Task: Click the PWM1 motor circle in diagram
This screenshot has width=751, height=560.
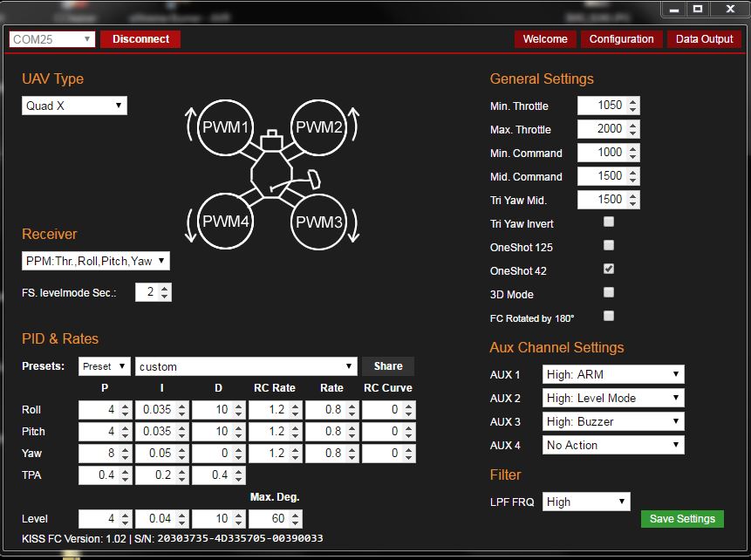Action: (x=226, y=127)
